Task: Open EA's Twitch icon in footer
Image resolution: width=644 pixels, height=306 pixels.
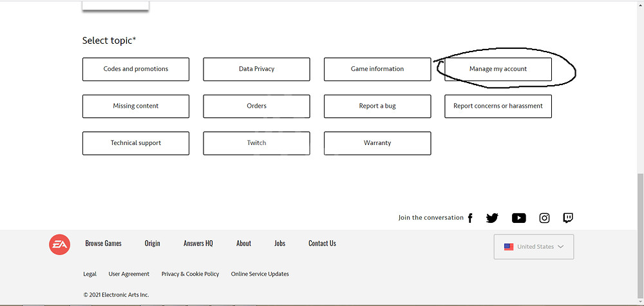Action: [x=568, y=218]
